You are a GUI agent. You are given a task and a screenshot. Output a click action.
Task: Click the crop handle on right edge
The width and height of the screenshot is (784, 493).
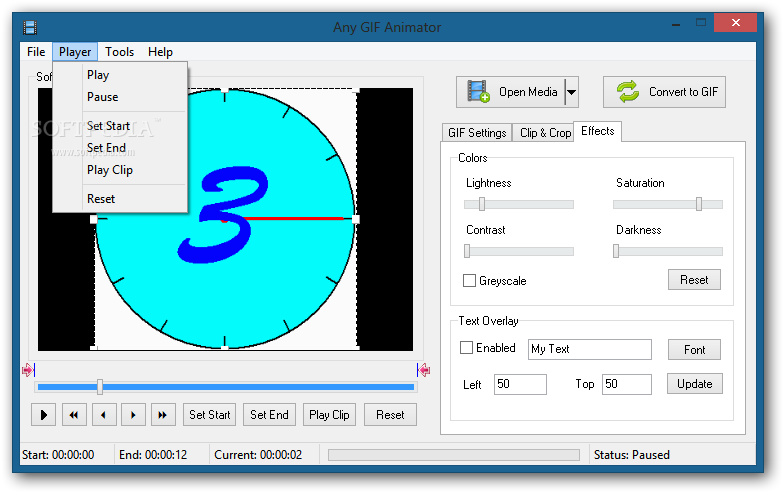point(356,219)
